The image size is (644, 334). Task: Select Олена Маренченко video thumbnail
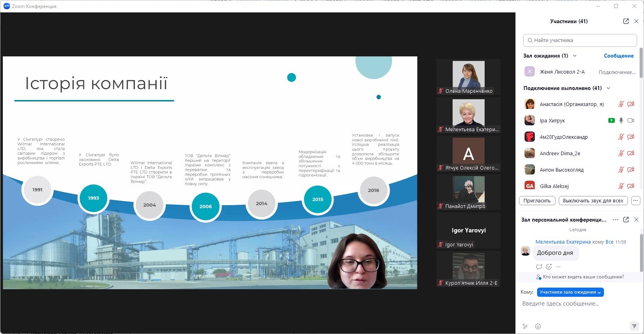coord(469,77)
